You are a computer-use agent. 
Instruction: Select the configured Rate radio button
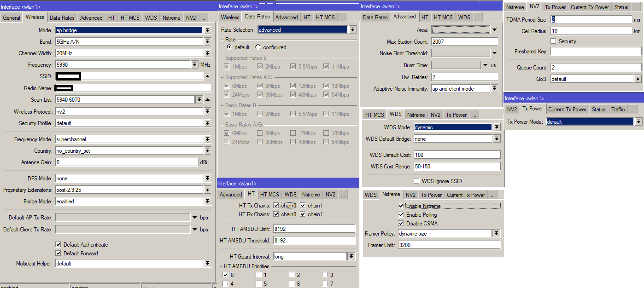coord(258,47)
